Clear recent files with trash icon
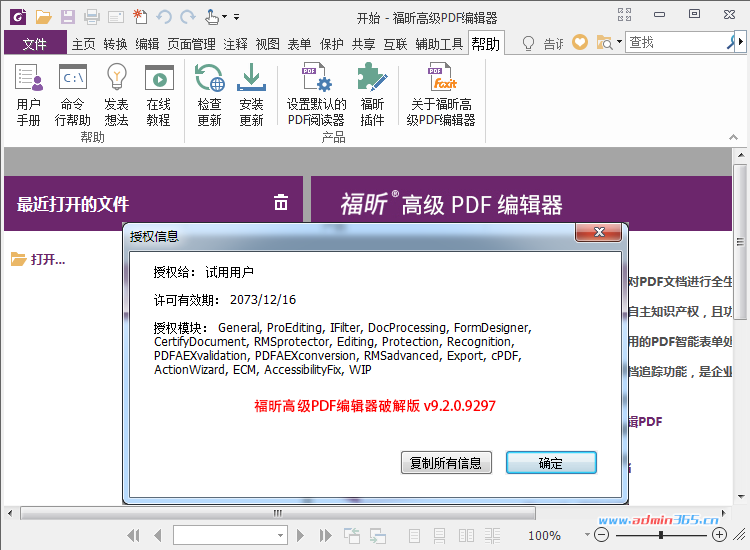The height and width of the screenshot is (550, 750). [281, 203]
